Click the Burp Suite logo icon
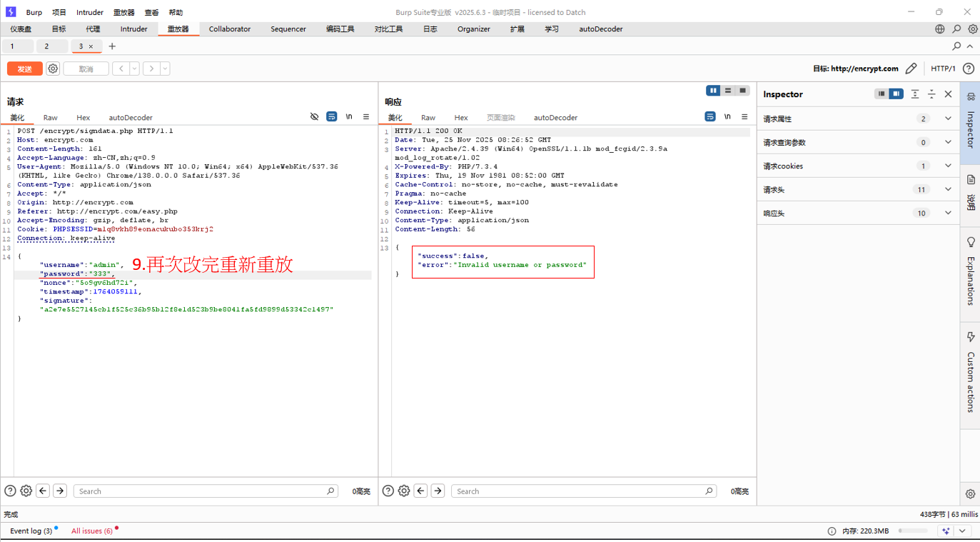The height and width of the screenshot is (542, 980). pos(11,12)
